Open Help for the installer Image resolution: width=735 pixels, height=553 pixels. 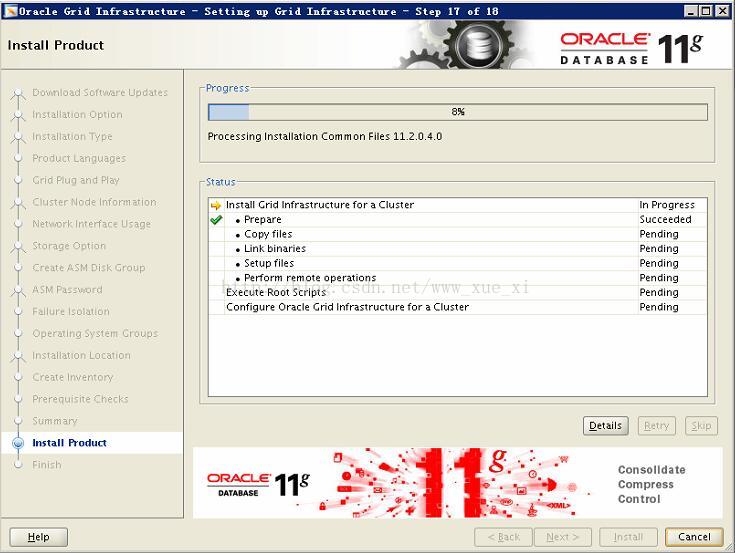click(x=38, y=537)
